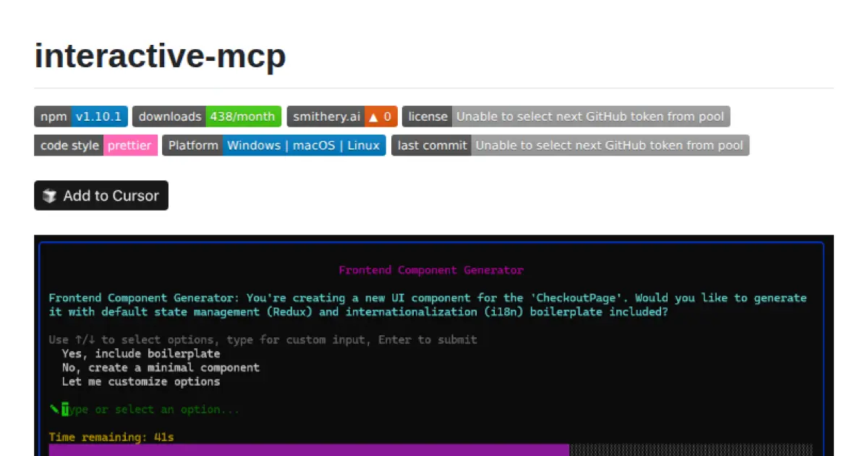Screen dimensions: 868x456
Task: Click the Frontend Component Generator terminal title
Action: point(430,269)
